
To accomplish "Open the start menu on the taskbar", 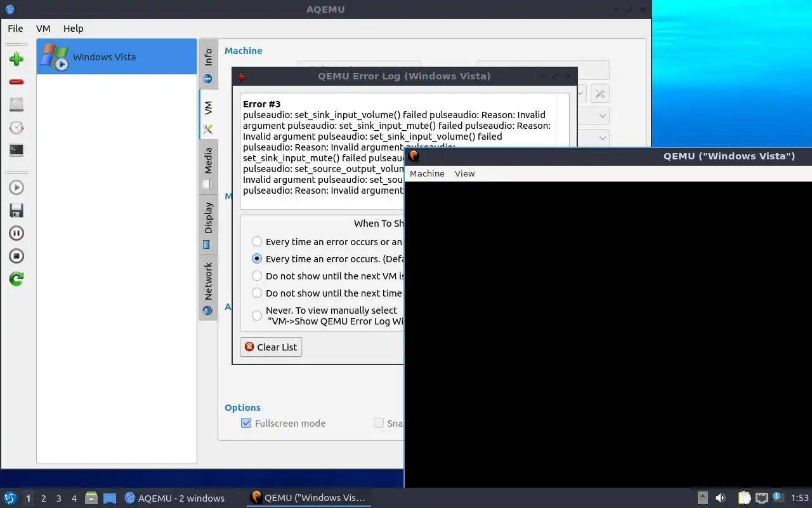I will (x=10, y=498).
